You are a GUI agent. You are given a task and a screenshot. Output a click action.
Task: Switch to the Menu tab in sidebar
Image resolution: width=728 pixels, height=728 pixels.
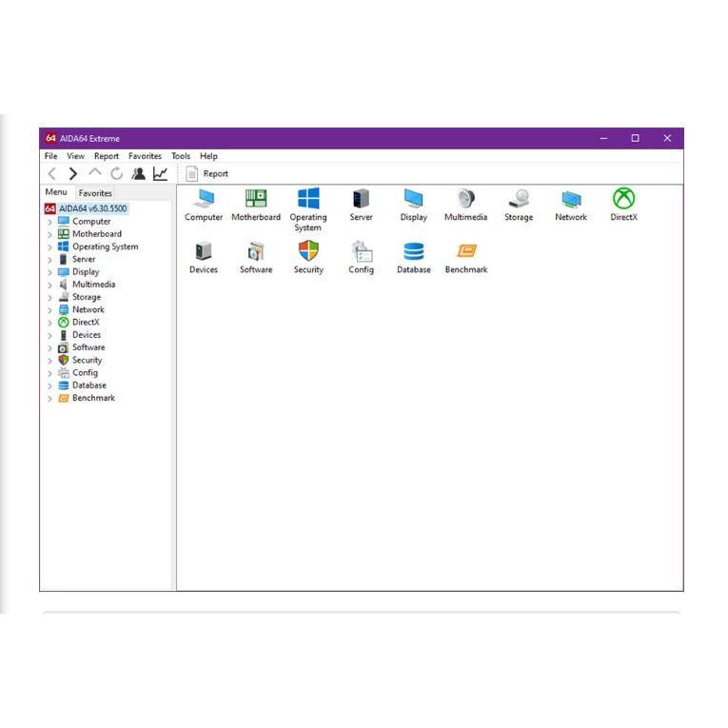click(x=56, y=192)
